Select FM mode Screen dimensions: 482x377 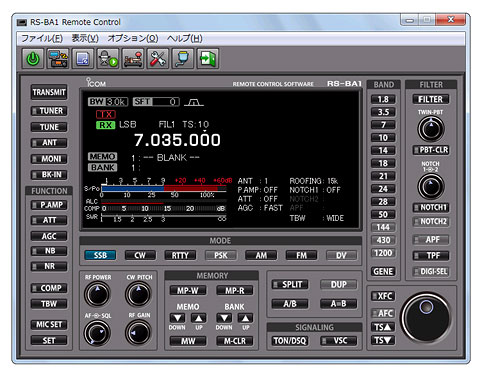pyautogui.click(x=301, y=255)
